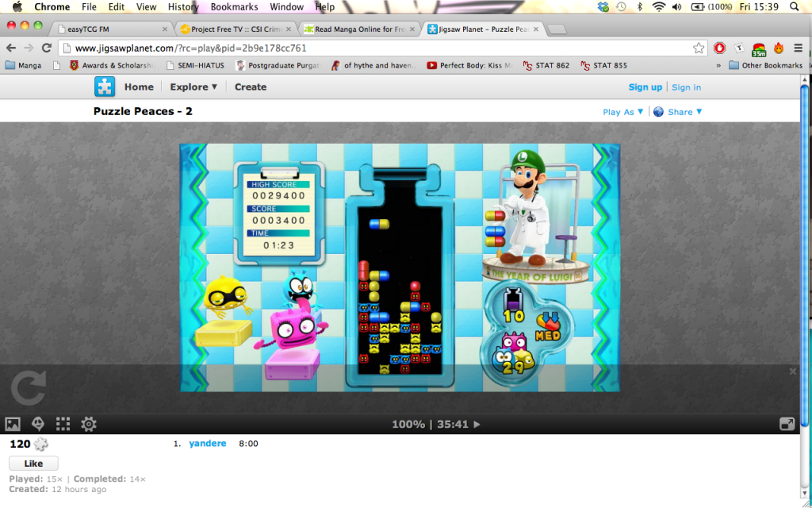Expand the Explore dropdown

[193, 87]
